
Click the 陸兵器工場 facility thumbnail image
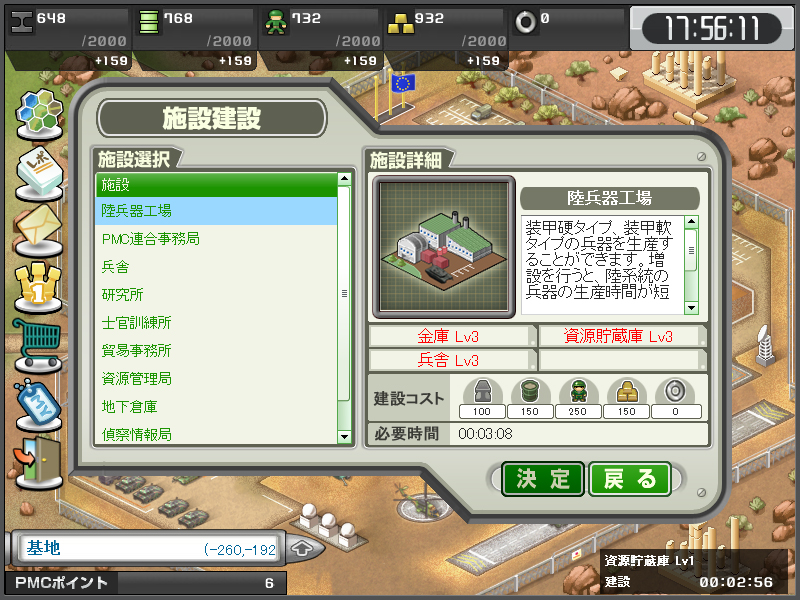coord(444,247)
